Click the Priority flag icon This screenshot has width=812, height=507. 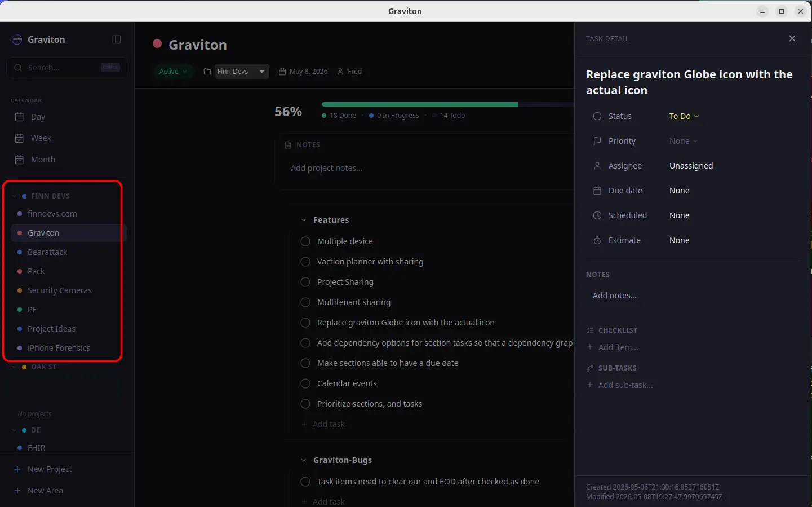[597, 141]
